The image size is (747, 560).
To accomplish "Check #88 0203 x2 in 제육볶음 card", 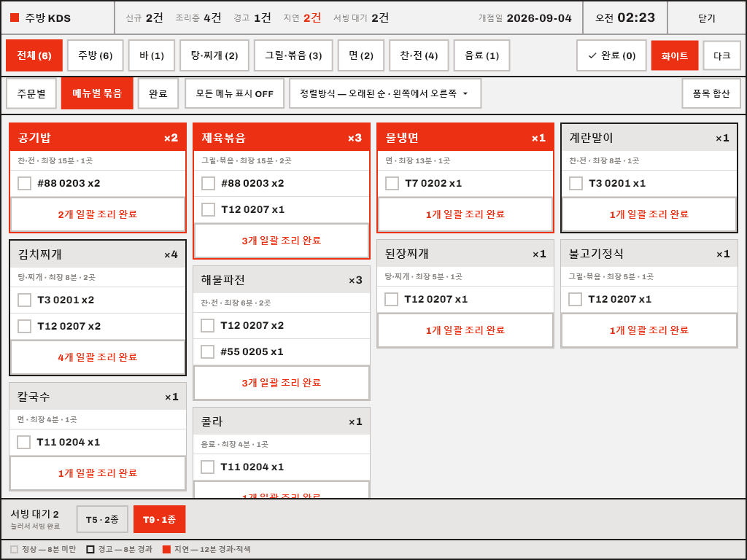I will (208, 183).
